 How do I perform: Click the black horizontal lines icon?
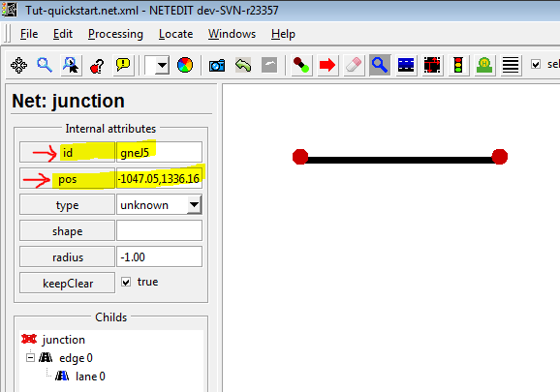tap(511, 65)
